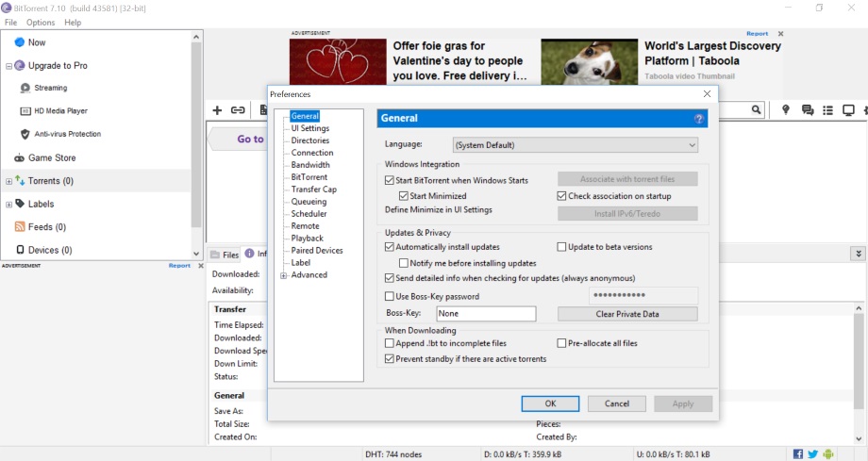
Task: Click the Twitter bird status bar icon
Action: point(812,453)
